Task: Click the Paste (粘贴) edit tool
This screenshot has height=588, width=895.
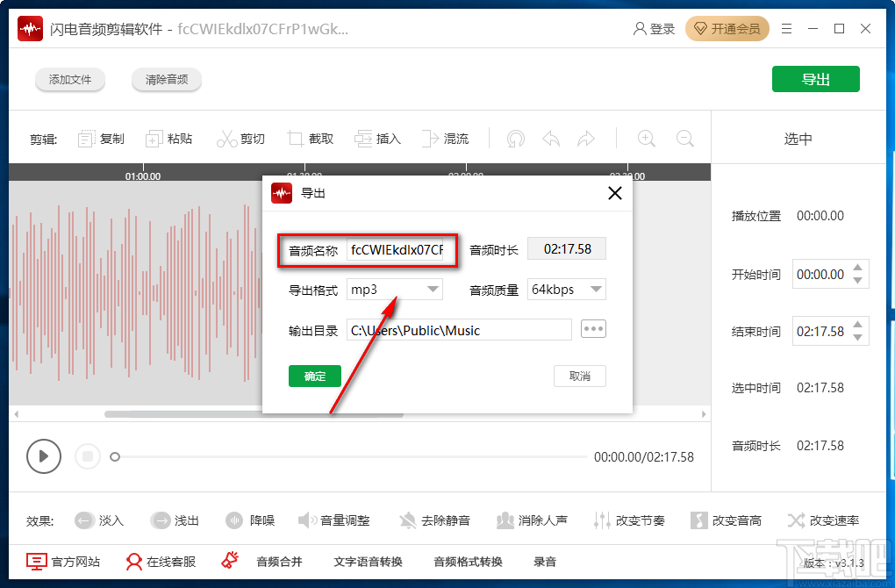Action: pos(169,139)
